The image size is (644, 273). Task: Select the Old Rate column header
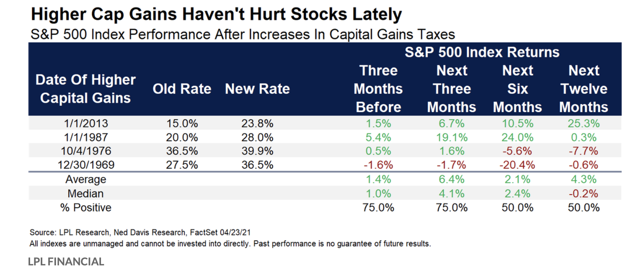click(182, 89)
